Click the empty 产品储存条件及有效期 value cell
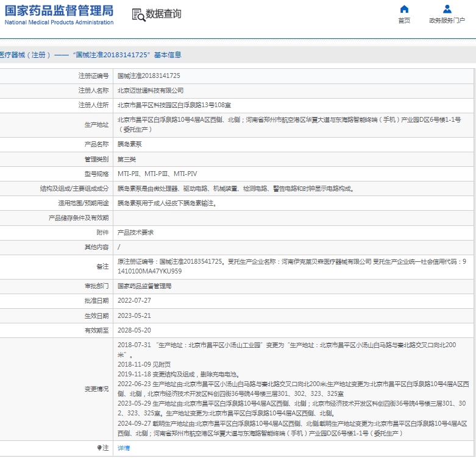Image resolution: width=476 pixels, height=458 pixels. [293, 218]
